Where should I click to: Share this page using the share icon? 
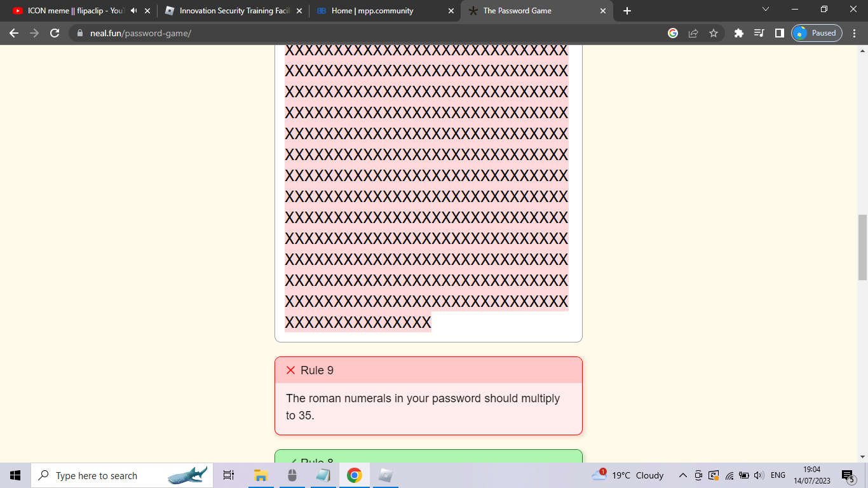(693, 33)
